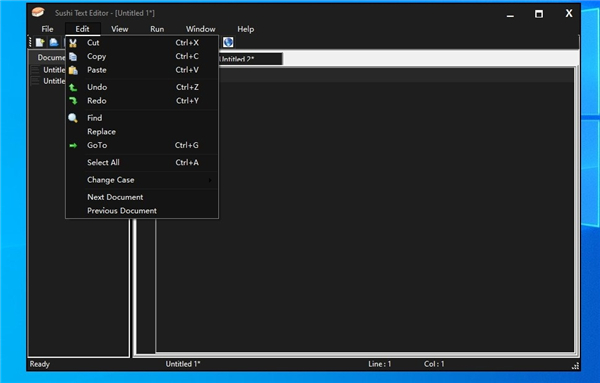This screenshot has height=383, width=600.
Task: Click the line number gutter
Action: (x=146, y=287)
